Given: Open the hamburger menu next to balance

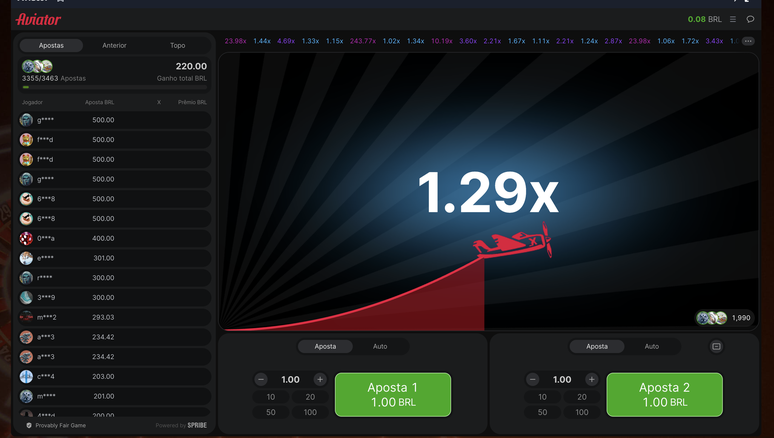Looking at the screenshot, I should 733,19.
